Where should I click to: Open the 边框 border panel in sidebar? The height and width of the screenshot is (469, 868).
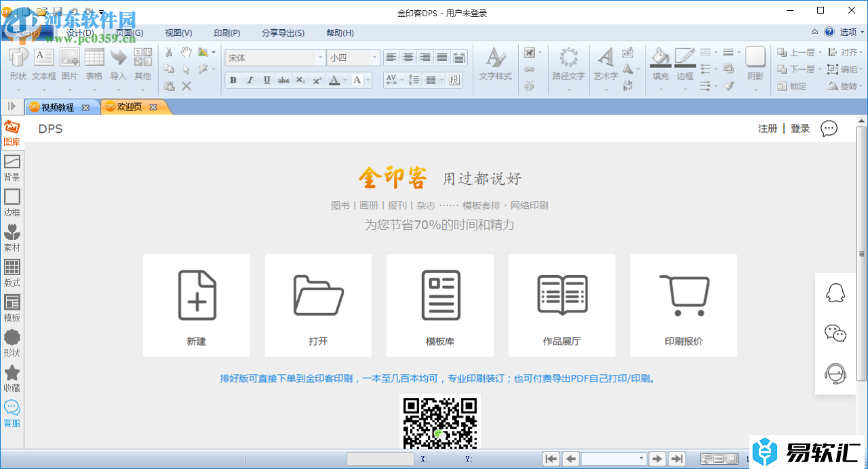tap(12, 203)
